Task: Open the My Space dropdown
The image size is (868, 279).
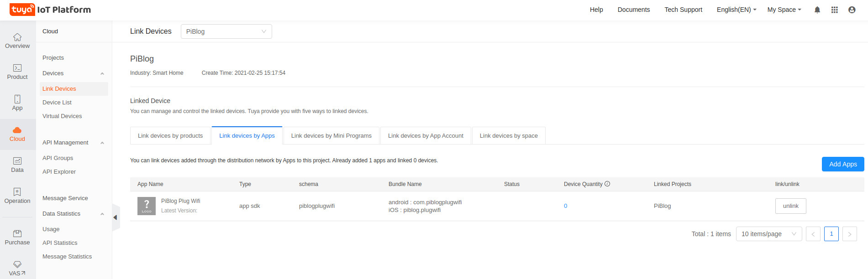Action: coord(784,10)
